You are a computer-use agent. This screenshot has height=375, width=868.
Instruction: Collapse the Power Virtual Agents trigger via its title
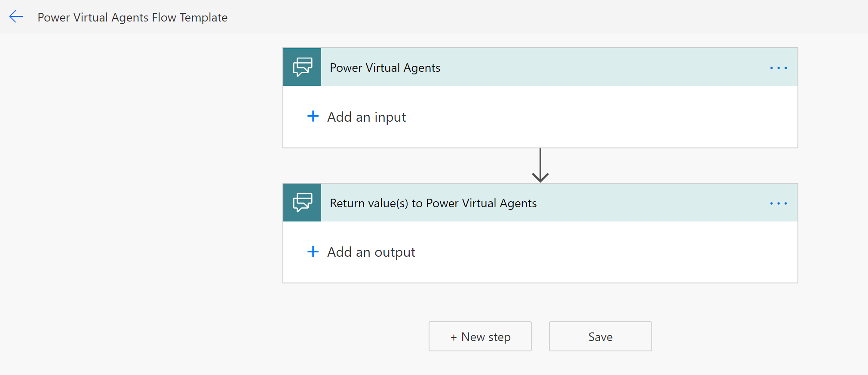point(385,68)
